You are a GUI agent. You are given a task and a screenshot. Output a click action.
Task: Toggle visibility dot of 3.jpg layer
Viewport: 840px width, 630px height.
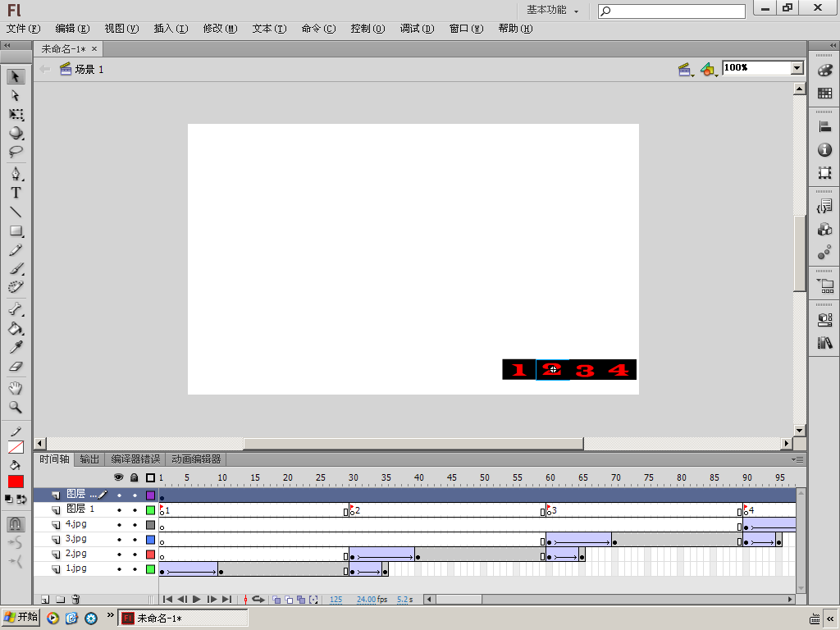pyautogui.click(x=119, y=540)
